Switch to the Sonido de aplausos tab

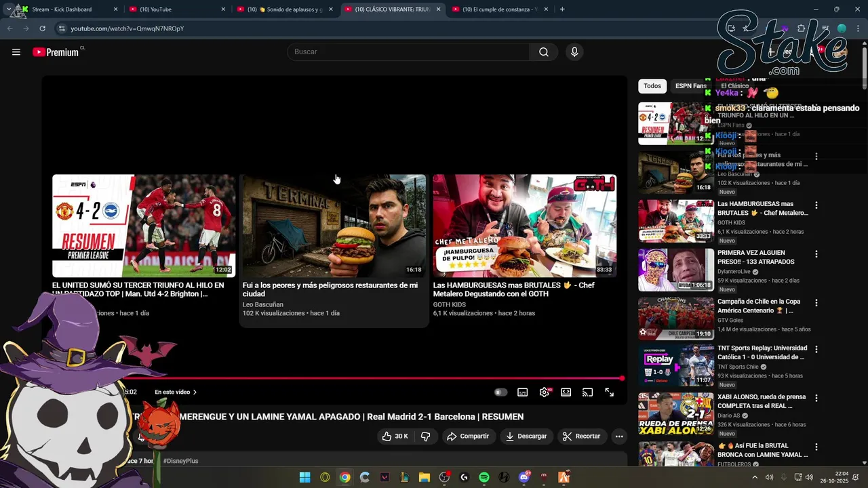(283, 9)
